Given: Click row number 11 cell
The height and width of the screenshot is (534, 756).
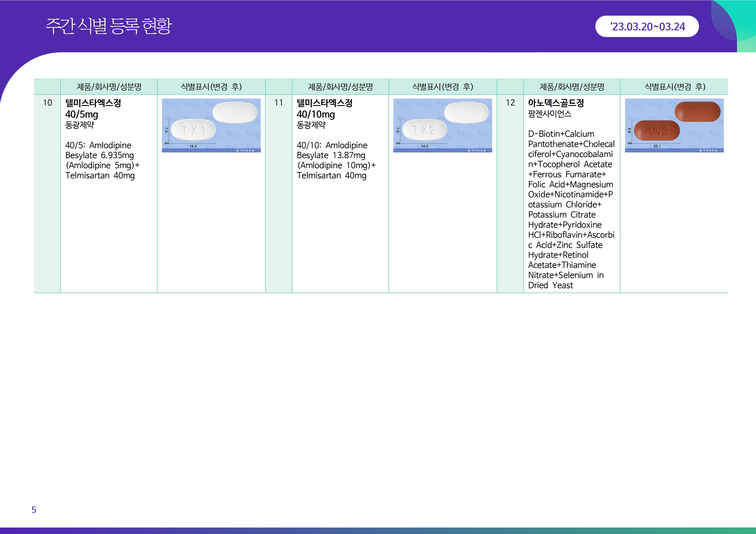Looking at the screenshot, I should point(279,103).
